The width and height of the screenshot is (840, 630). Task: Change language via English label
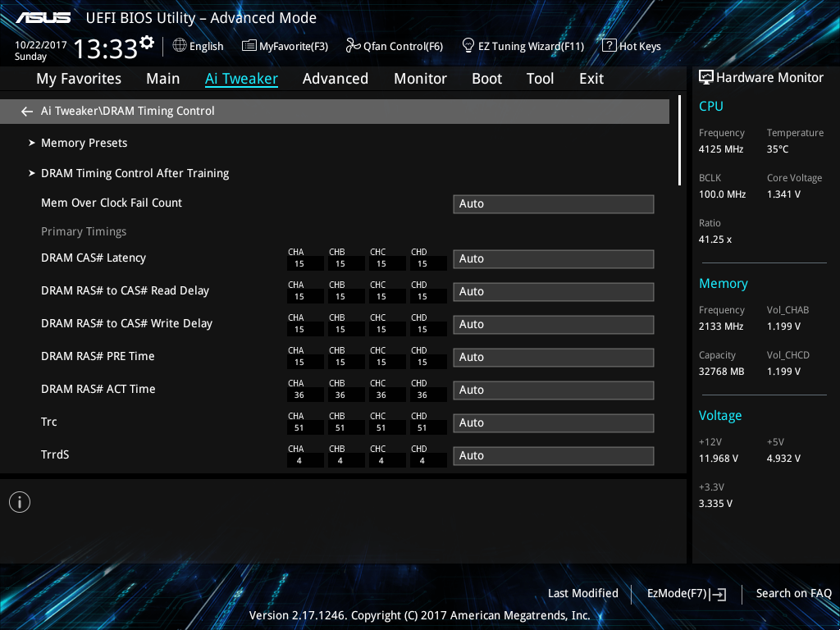point(206,46)
